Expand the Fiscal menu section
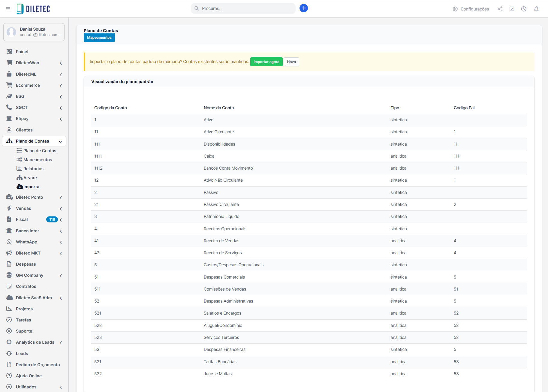 (x=34, y=219)
